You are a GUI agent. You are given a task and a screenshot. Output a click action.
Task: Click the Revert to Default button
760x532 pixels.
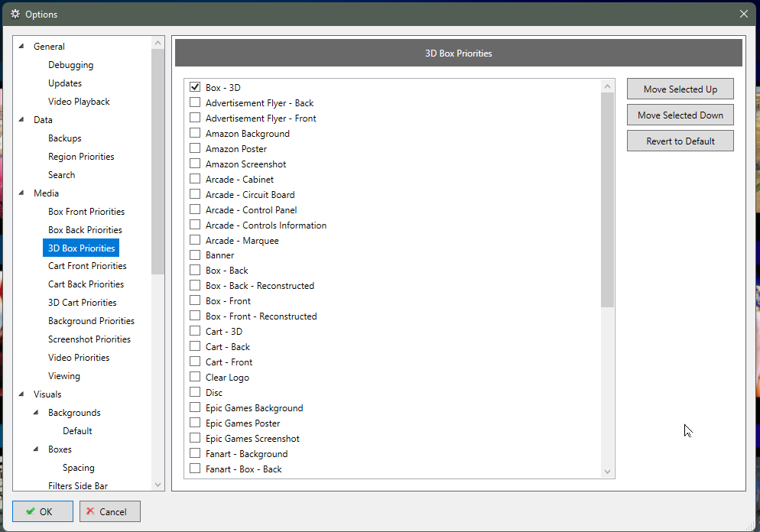(680, 141)
